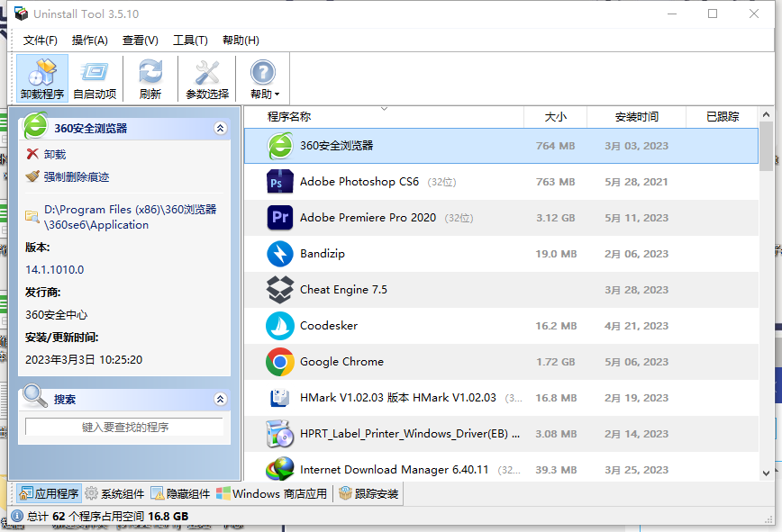This screenshot has width=782, height=532.
Task: Select Adobe Premiere Pro 2020 icon
Action: click(280, 218)
